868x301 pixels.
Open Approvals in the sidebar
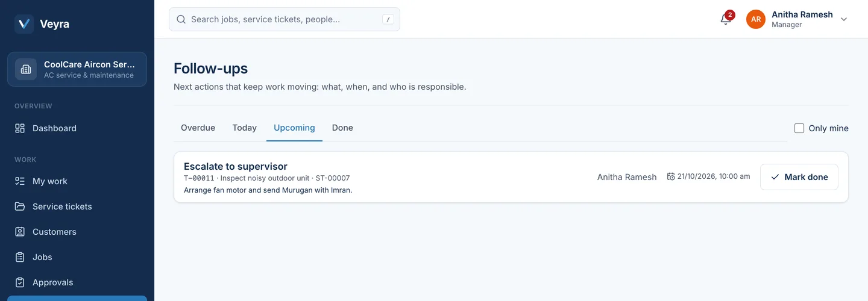click(x=77, y=282)
